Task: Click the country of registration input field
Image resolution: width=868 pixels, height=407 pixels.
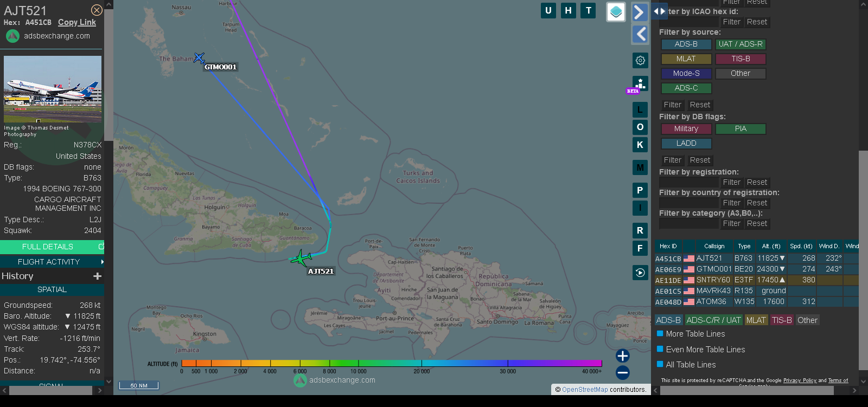Action: click(689, 203)
